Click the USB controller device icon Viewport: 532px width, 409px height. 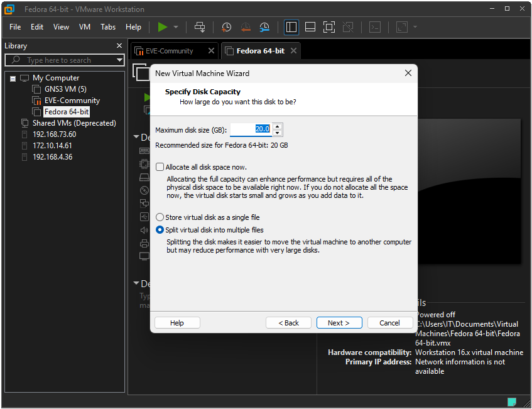[144, 217]
